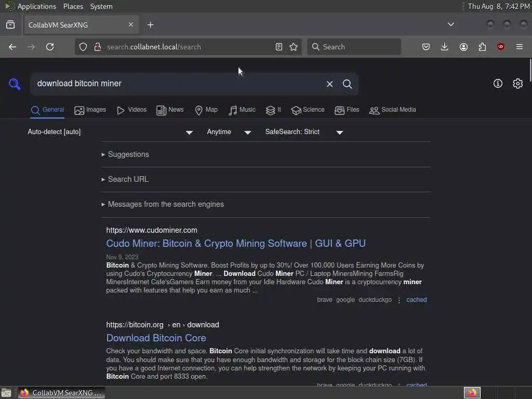
Task: Click the 'brave' engine label under Cudo result
Action: point(325,300)
